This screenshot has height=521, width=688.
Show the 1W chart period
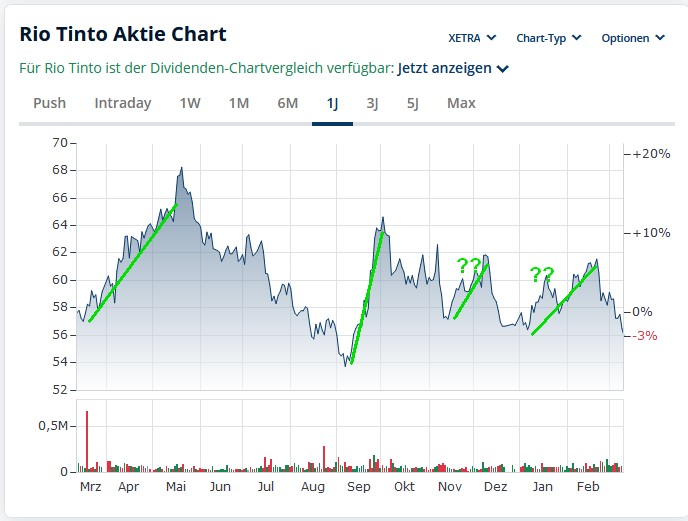[190, 103]
